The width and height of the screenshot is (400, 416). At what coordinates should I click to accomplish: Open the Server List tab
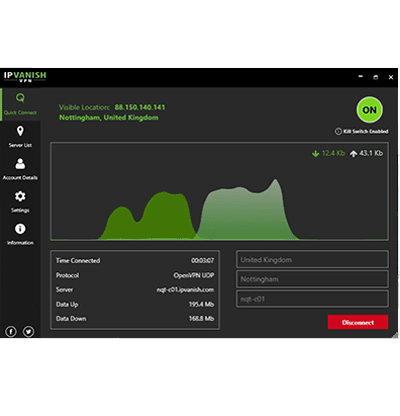click(20, 137)
